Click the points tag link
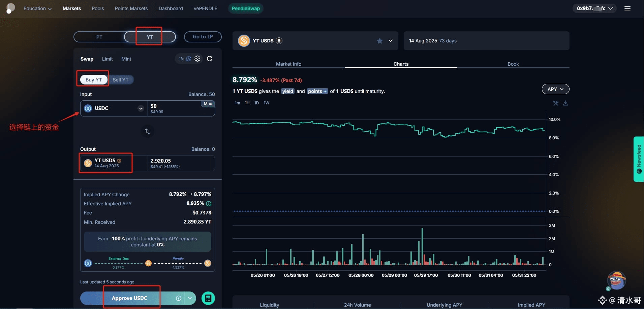 coord(317,91)
